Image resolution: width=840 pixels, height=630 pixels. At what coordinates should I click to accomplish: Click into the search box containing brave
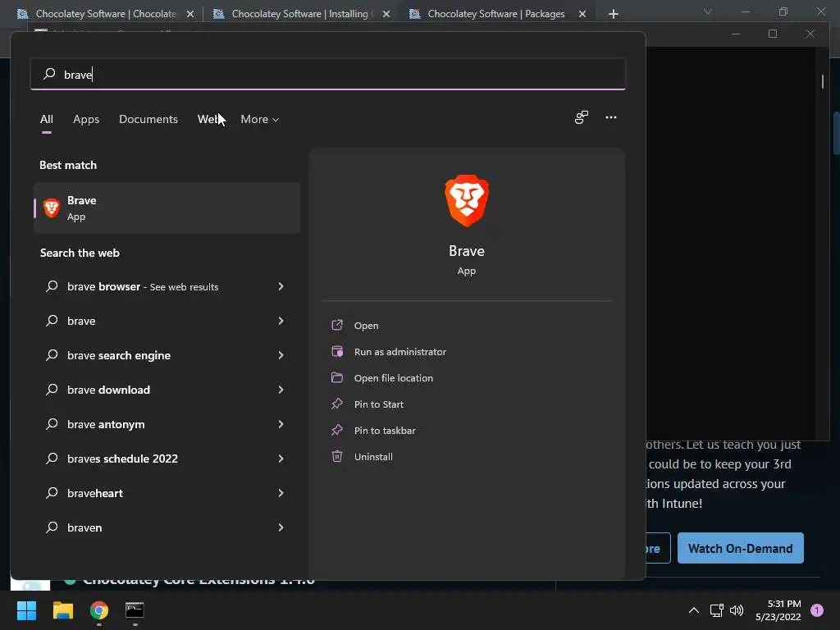tap(328, 74)
